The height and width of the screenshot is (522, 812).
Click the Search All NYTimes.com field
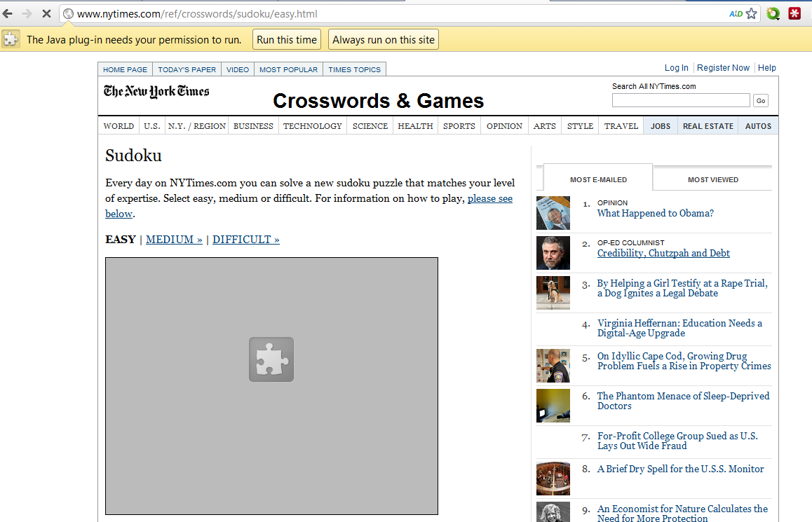click(681, 100)
